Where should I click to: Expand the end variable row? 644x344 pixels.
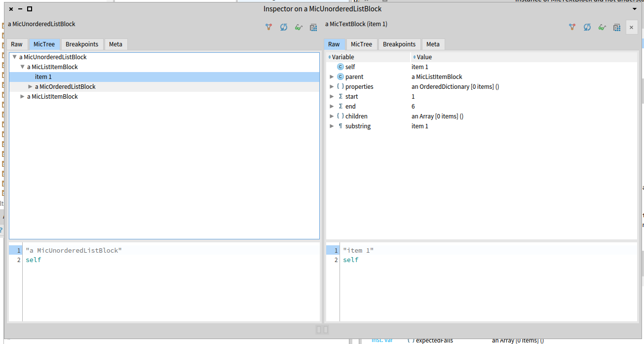[332, 106]
